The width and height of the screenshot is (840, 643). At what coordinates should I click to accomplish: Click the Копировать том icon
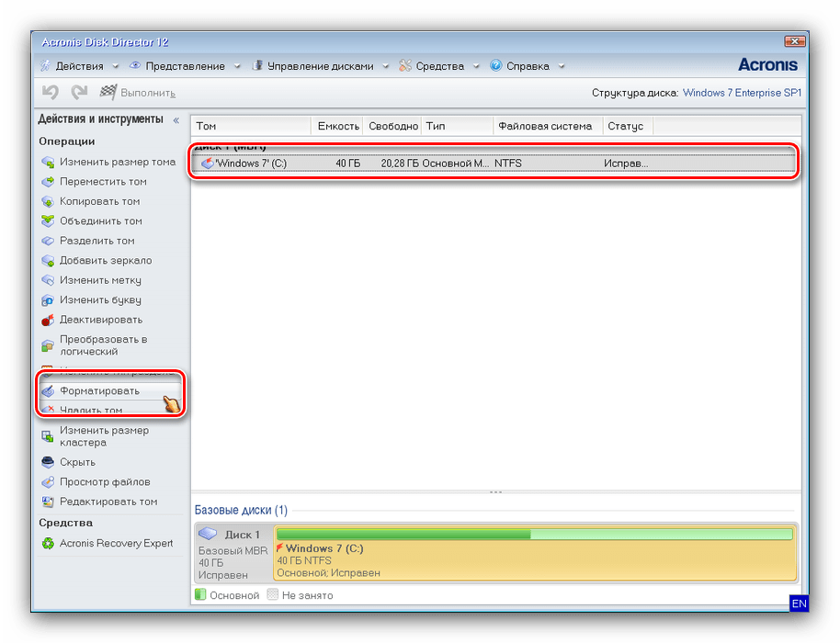(48, 201)
